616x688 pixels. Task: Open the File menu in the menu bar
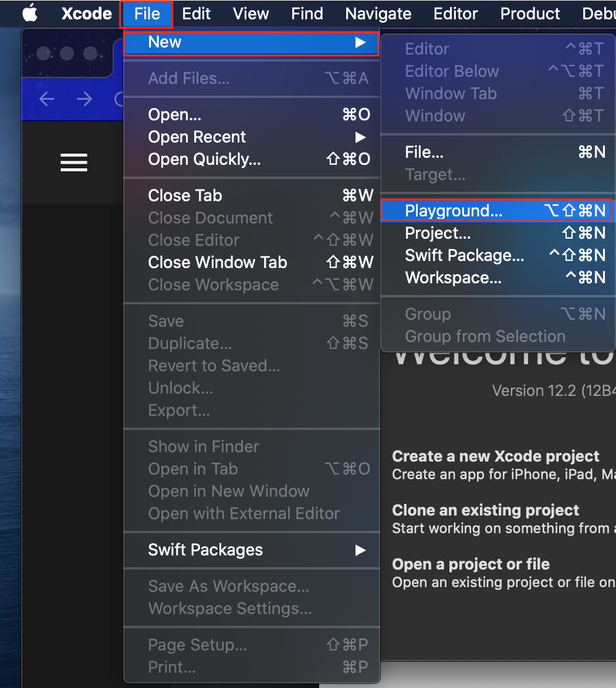pyautogui.click(x=147, y=13)
